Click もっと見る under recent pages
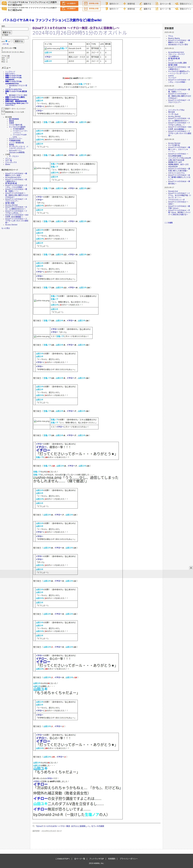 pos(6,228)
